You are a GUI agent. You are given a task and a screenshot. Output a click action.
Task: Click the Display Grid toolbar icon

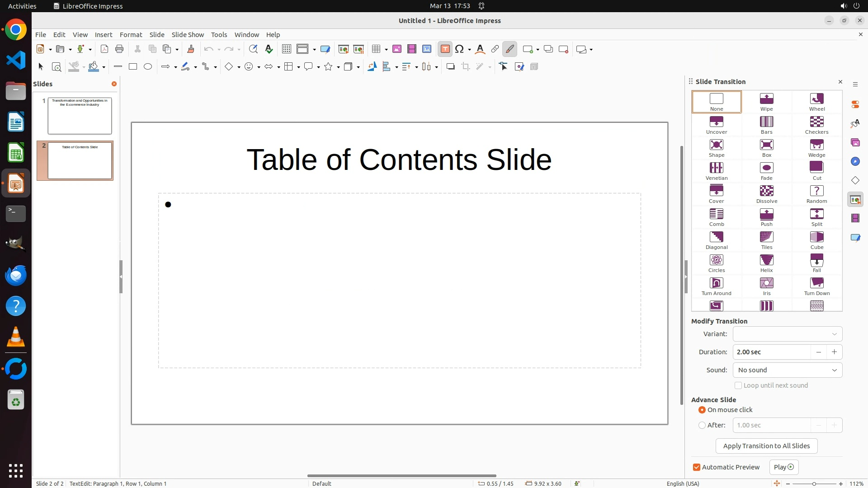pos(286,49)
